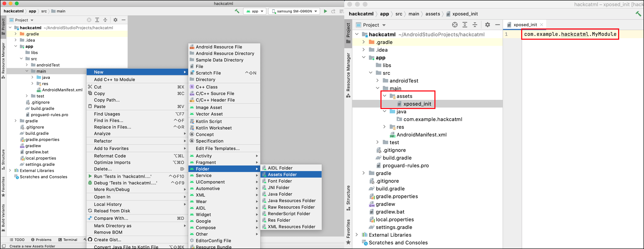Click the Build hammer icon in left window

pyautogui.click(x=237, y=11)
